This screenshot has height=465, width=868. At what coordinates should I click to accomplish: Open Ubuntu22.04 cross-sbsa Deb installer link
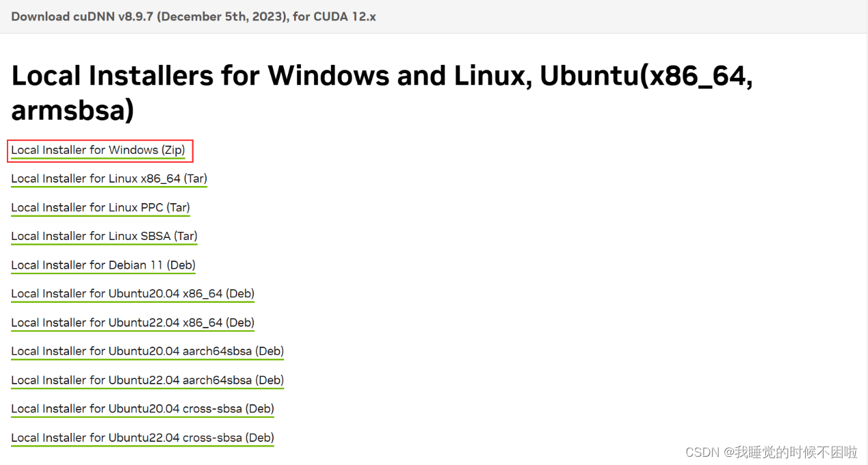[x=142, y=437]
